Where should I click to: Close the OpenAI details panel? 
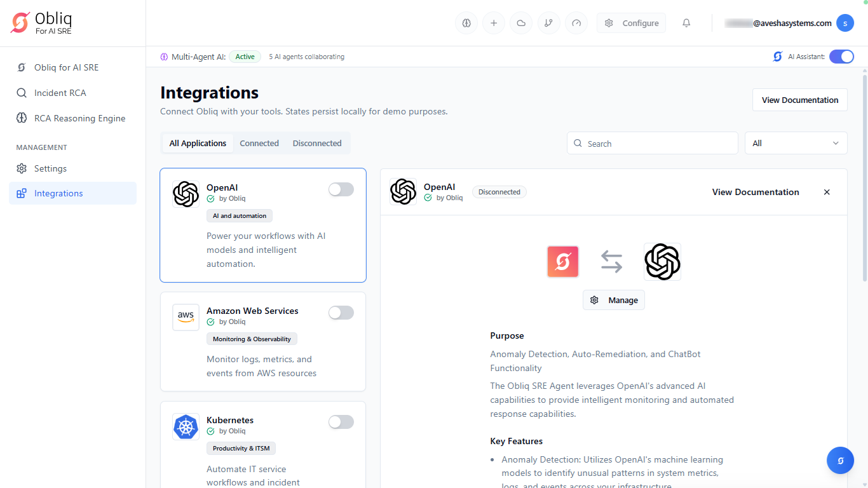coord(827,192)
